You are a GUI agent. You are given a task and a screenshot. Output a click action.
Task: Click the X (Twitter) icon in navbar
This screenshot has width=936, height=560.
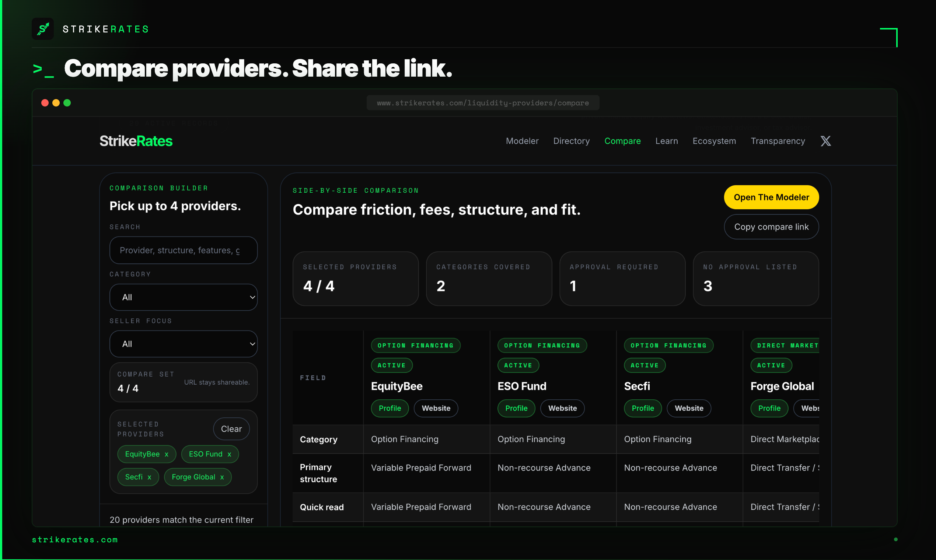pos(825,141)
